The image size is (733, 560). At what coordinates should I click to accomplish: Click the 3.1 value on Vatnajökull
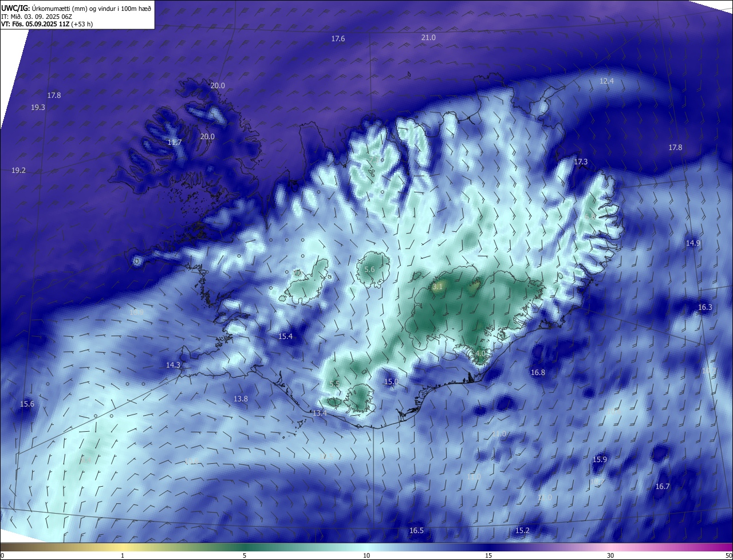[x=438, y=287]
